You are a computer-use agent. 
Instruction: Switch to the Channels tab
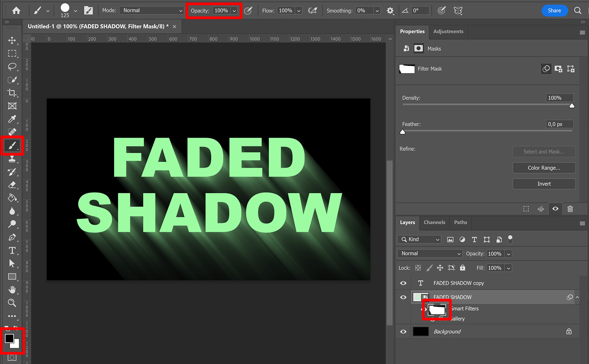[x=434, y=222]
